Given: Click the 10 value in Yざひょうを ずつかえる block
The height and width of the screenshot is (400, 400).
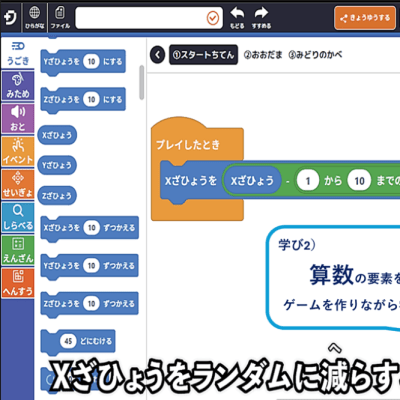Looking at the screenshot, I should click(91, 266).
